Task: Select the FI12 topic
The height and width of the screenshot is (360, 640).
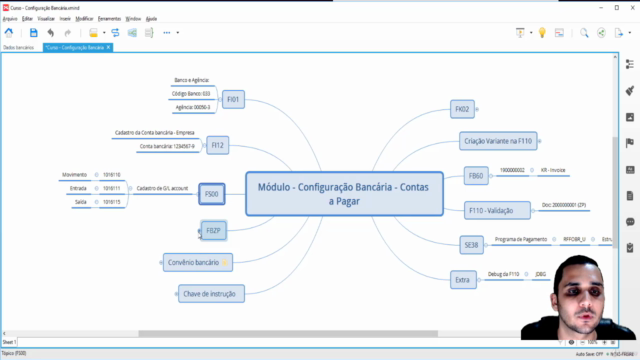Action: pos(218,145)
